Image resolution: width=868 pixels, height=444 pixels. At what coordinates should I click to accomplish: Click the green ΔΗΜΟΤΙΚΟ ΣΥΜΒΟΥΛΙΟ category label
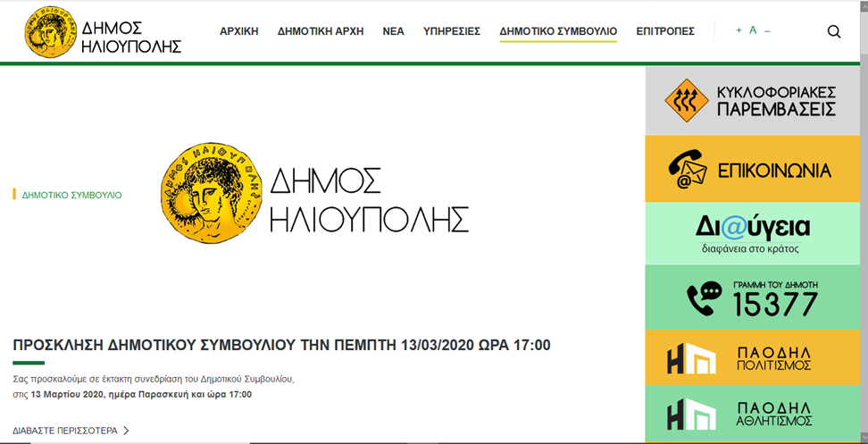pos(72,195)
